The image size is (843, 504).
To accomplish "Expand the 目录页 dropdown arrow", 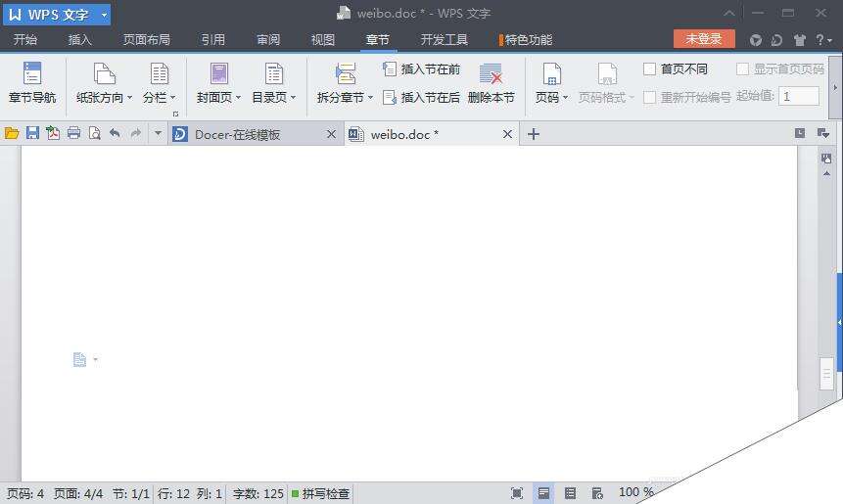I will [x=293, y=97].
